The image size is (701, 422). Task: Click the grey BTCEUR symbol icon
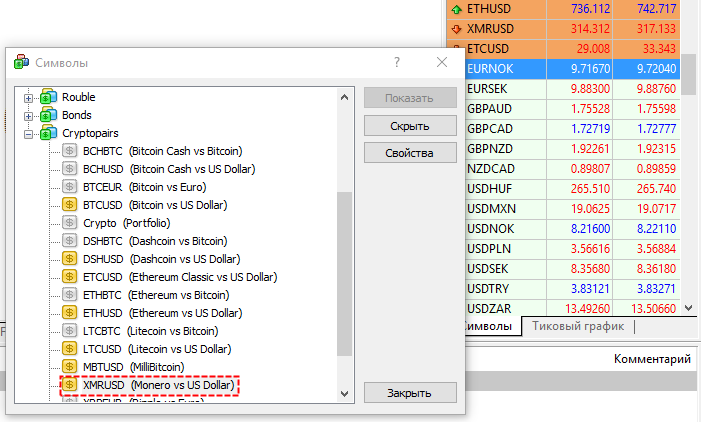[69, 186]
